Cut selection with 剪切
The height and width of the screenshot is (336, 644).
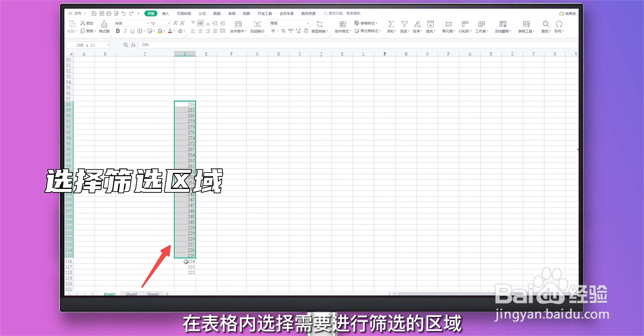[x=87, y=23]
